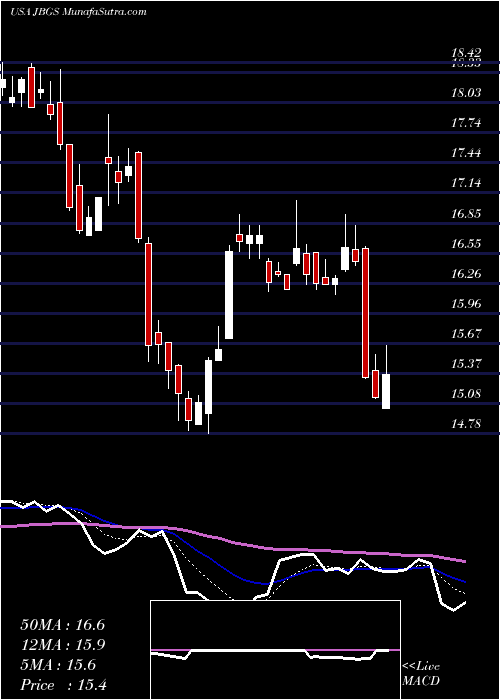Viewport: 500px width, 700px height.
Task: Click the 16.85 price axis label
Action: click(x=467, y=213)
